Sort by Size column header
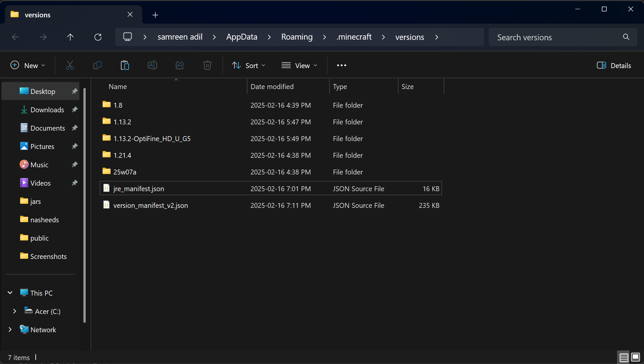Screen dimensions: 644x364 [x=421, y=86]
